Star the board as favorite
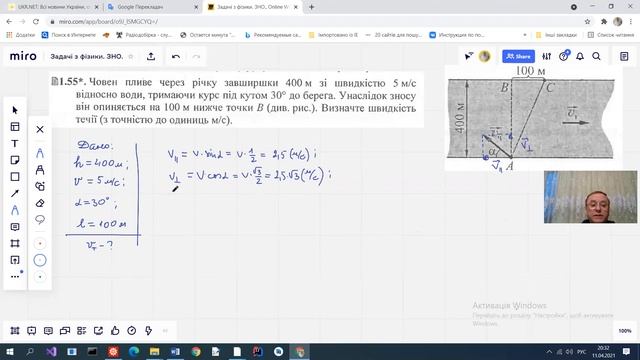Viewport: 640px width, 360px height. (131, 57)
